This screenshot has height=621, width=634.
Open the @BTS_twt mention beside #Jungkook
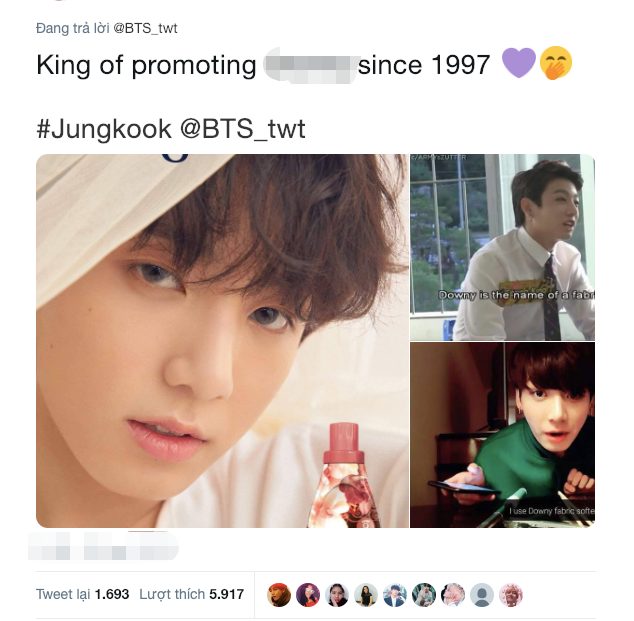[x=242, y=129]
